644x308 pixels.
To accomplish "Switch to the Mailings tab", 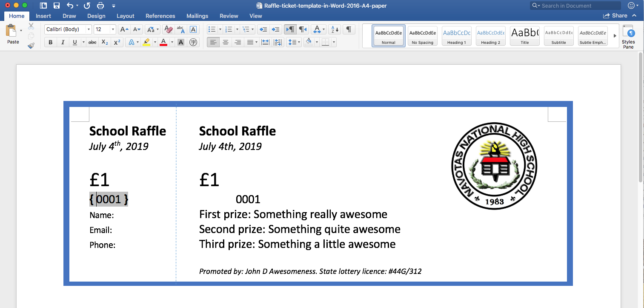I will [197, 16].
